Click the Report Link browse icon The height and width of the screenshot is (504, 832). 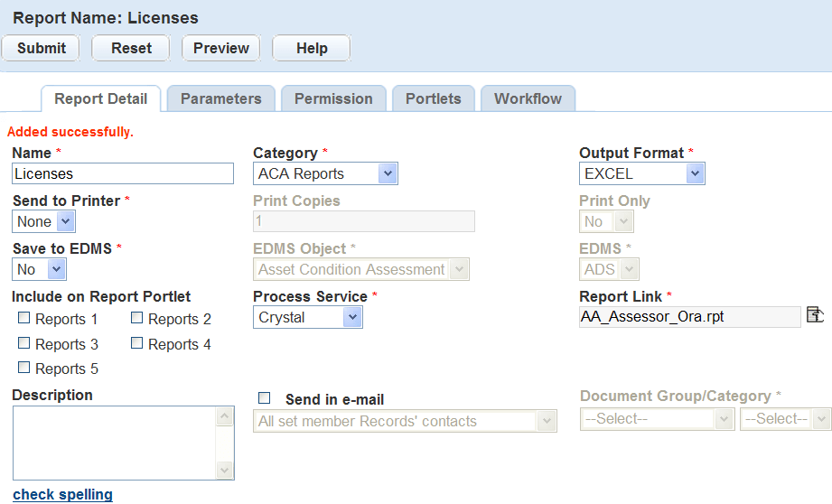pos(814,315)
